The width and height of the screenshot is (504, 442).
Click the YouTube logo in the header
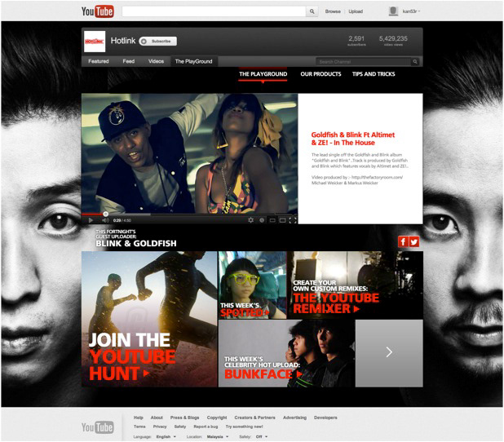point(97,11)
